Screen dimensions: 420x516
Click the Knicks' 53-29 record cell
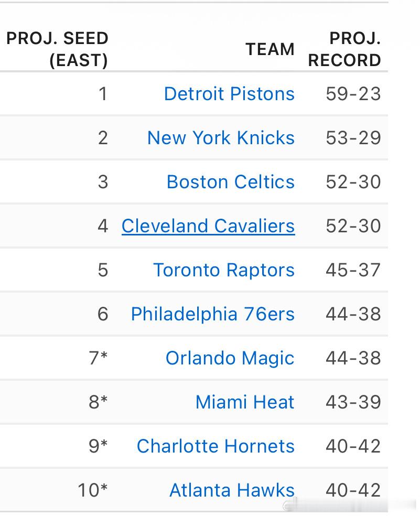(x=353, y=138)
